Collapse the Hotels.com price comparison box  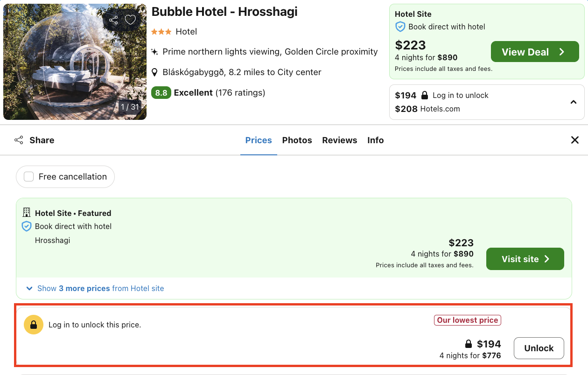573,102
